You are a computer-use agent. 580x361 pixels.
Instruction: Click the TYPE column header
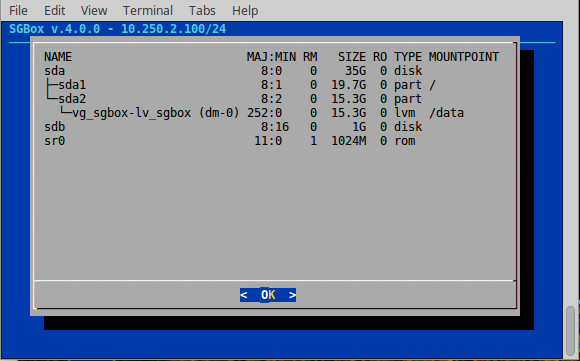point(408,57)
